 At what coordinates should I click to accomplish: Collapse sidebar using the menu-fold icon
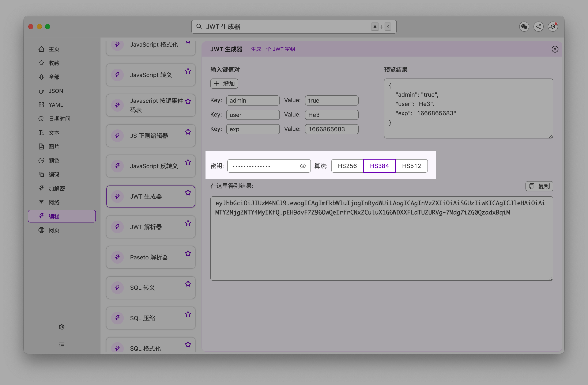point(61,345)
